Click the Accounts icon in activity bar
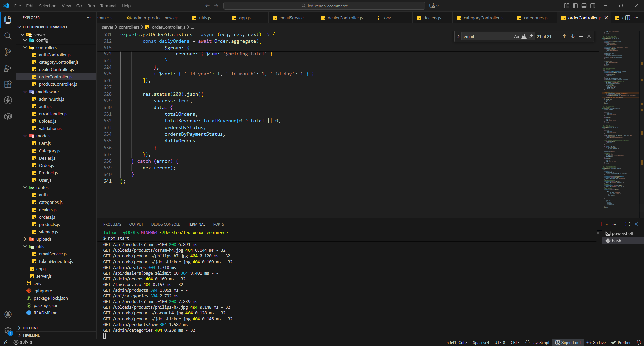The image size is (644, 346). click(8, 314)
